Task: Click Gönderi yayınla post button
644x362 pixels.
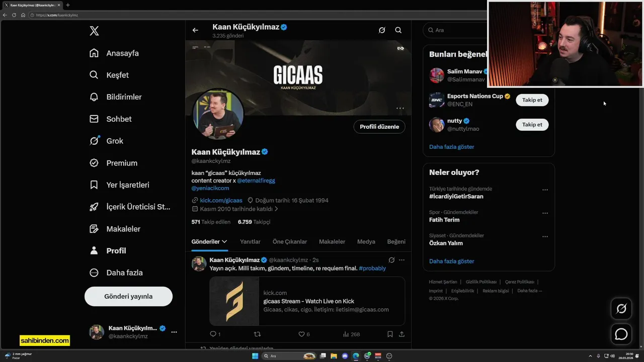Action: (x=128, y=296)
